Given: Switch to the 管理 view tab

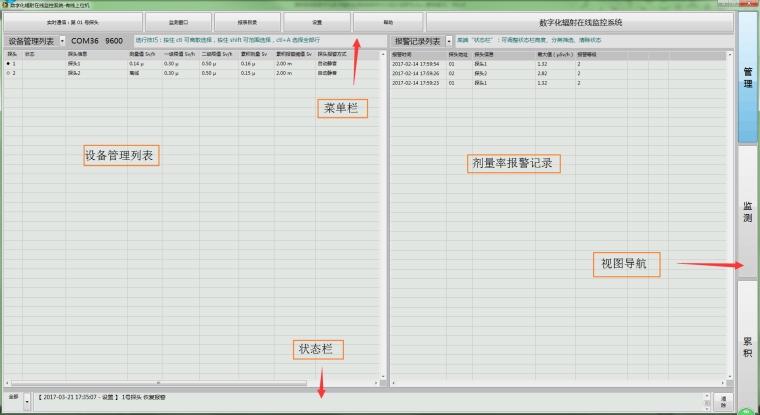Looking at the screenshot, I should (747, 73).
